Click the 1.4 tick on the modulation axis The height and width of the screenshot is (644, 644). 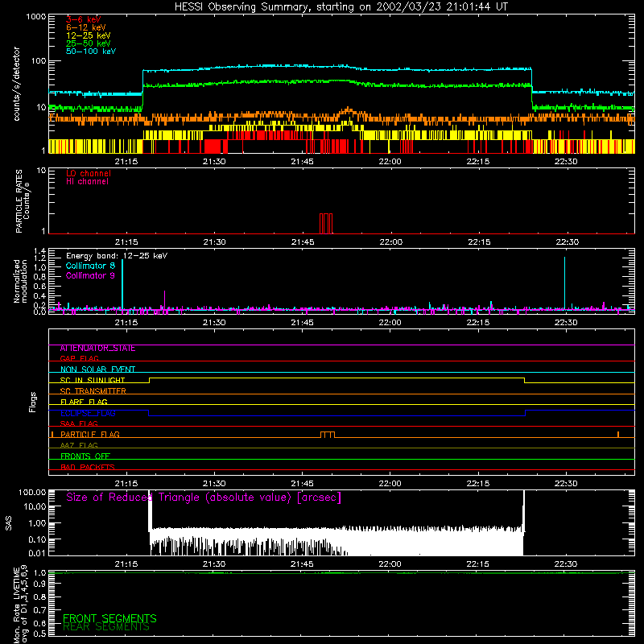click(39, 251)
